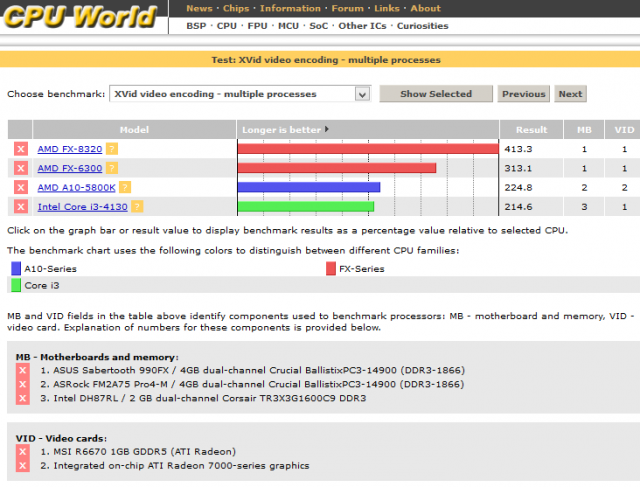
Task: Click the red AMD FX-8320 graph bar
Action: click(368, 149)
